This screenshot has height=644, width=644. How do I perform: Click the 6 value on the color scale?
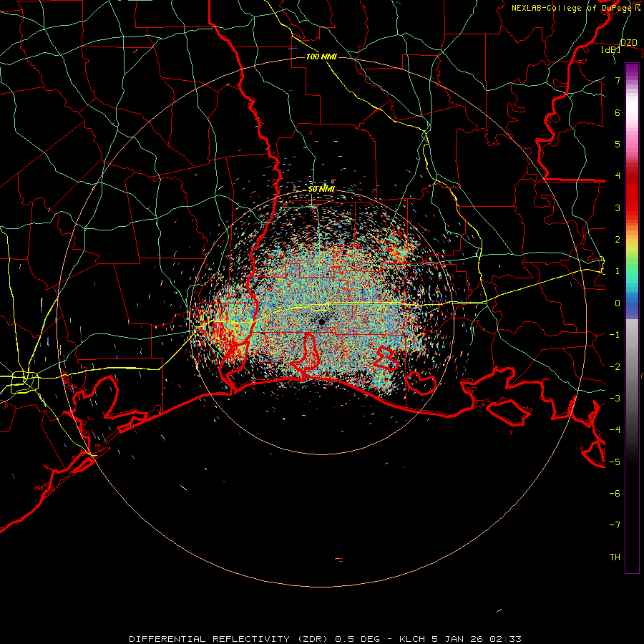click(x=618, y=112)
